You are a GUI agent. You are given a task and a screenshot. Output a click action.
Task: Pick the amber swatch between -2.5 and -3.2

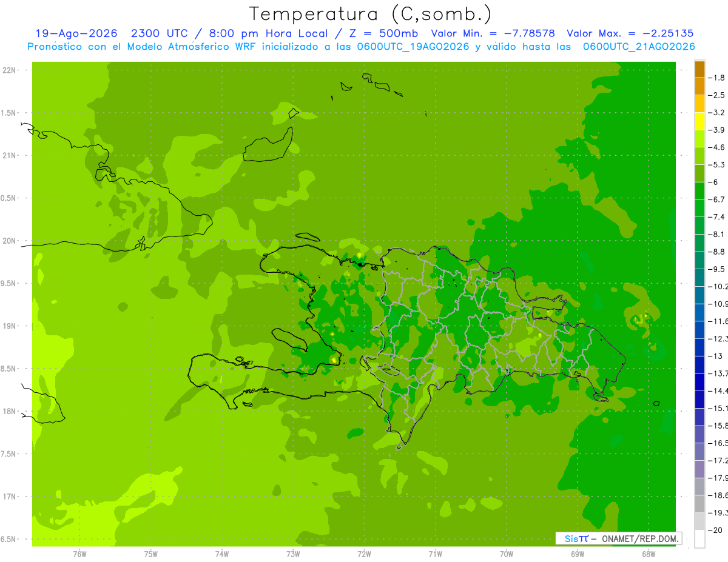click(x=699, y=104)
